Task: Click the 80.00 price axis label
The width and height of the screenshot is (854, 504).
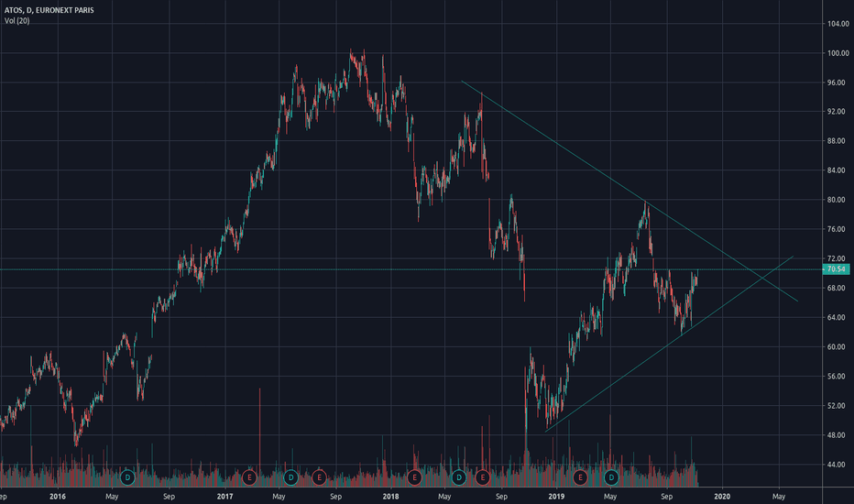Action: [x=838, y=200]
